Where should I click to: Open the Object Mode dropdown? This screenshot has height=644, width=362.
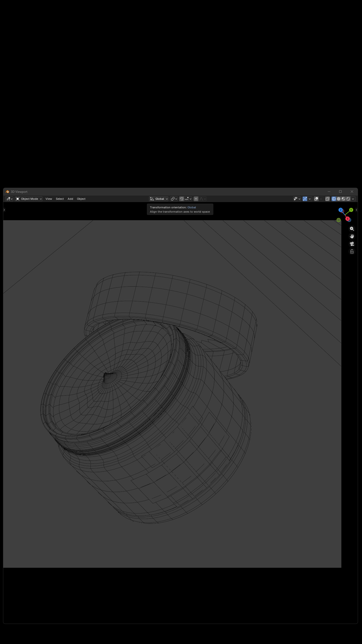[x=28, y=199]
